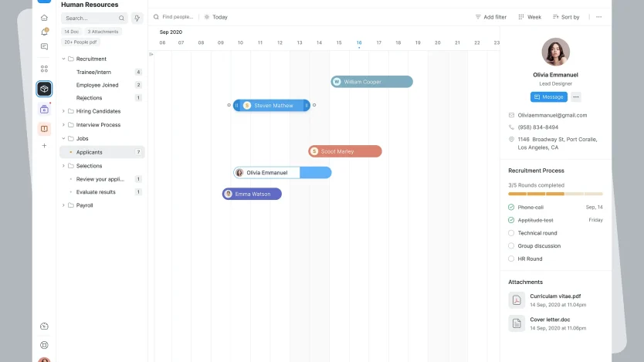Open the purple calendar sidebar icon
Image resolution: width=644 pixels, height=362 pixels.
44,109
